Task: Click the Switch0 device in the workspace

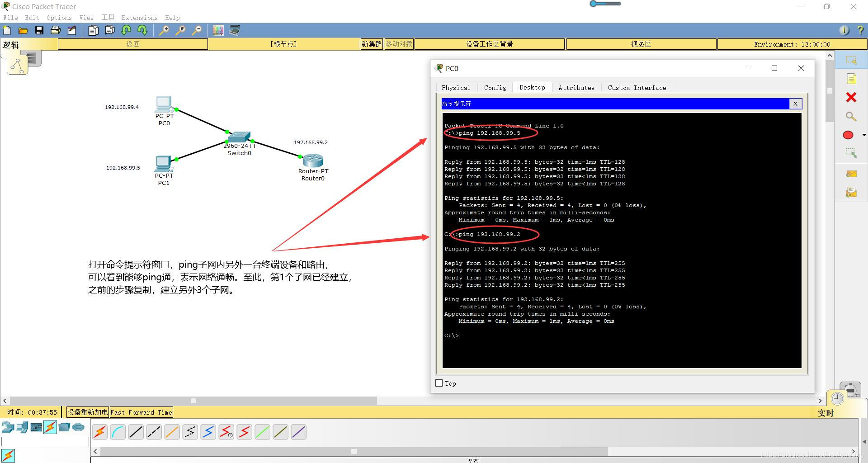Action: tap(239, 137)
